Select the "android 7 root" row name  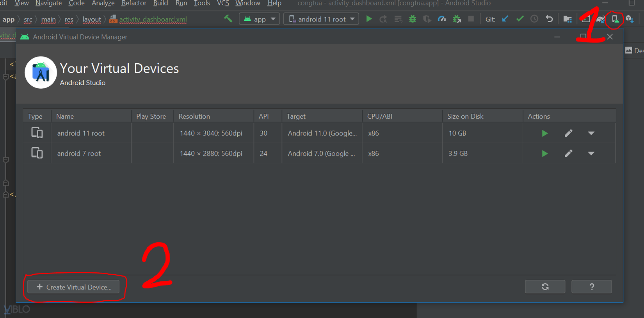(79, 154)
